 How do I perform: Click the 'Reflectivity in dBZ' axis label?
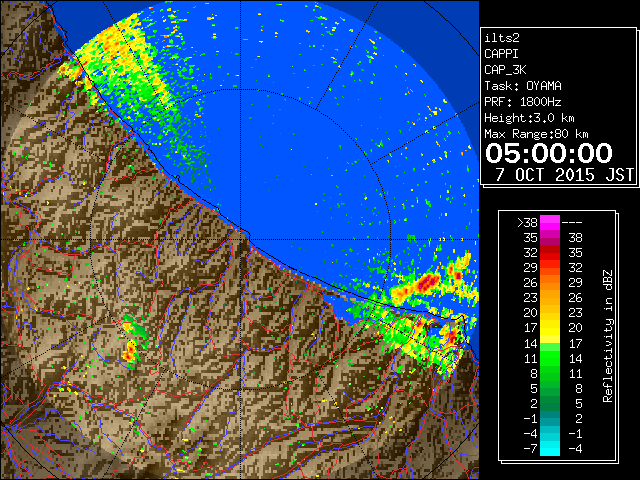coord(608,336)
